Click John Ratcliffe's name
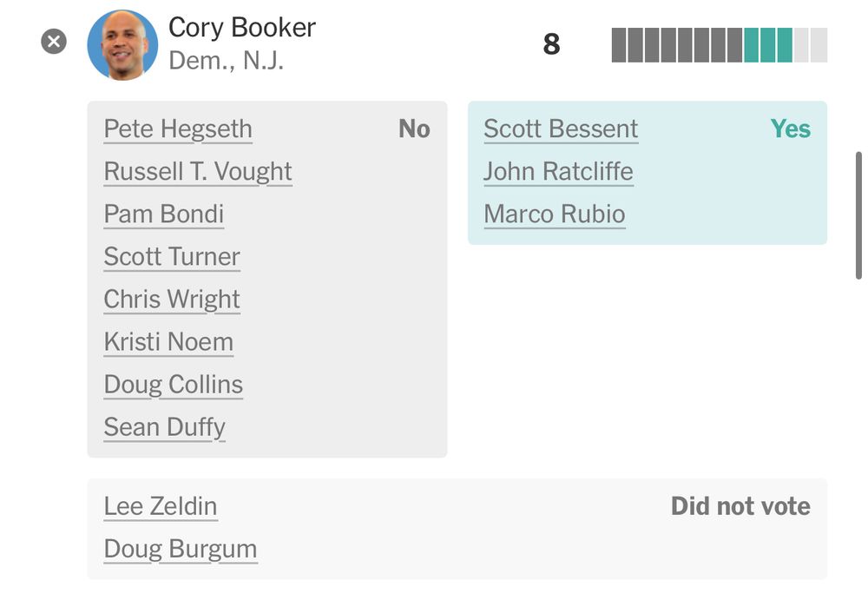This screenshot has height=594, width=868. 558,171
